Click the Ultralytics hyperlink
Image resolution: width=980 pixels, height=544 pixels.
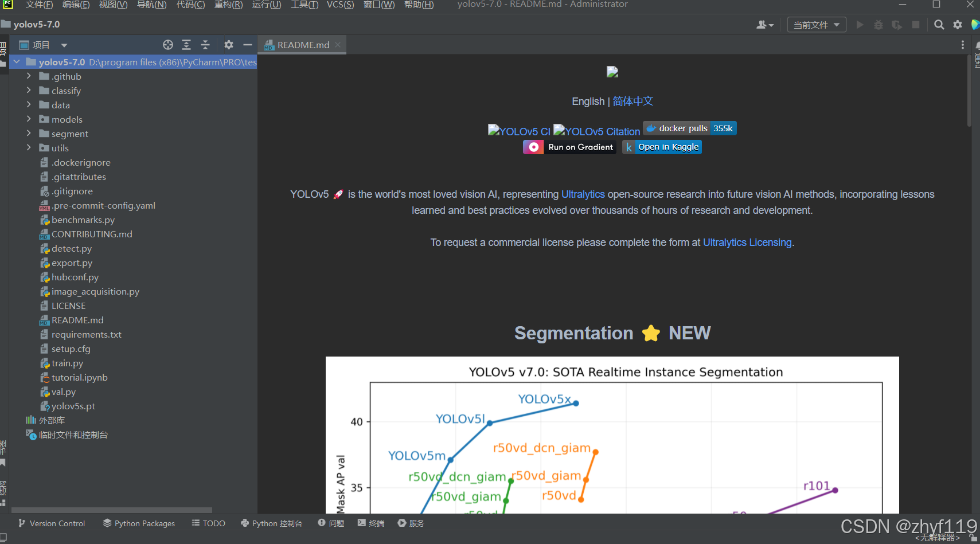[583, 194]
